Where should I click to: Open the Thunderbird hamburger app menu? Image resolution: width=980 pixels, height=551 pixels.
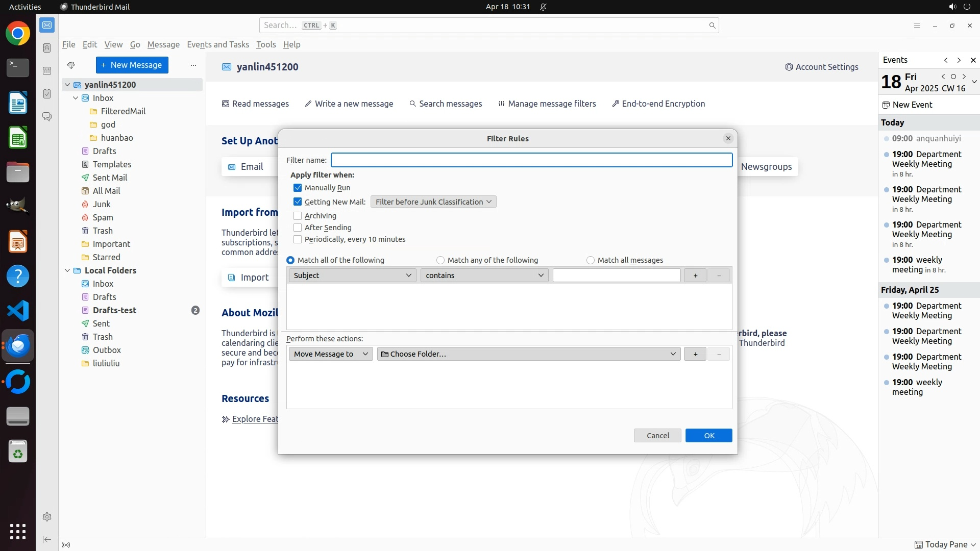click(917, 26)
